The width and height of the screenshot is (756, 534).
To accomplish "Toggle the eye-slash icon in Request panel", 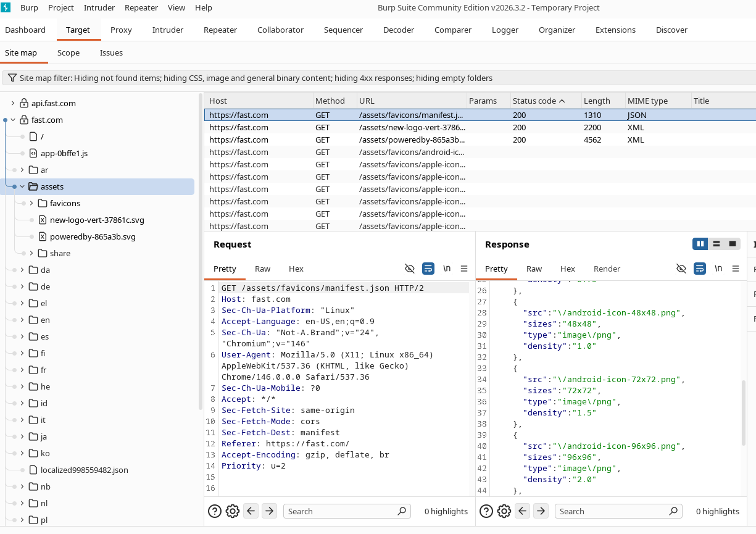I will click(x=409, y=269).
